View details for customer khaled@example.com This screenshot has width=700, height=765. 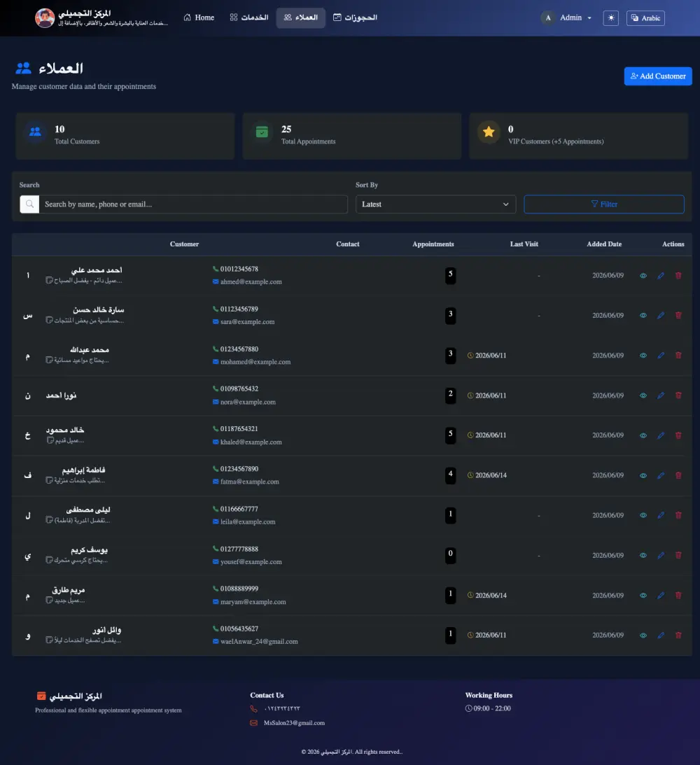pos(643,435)
